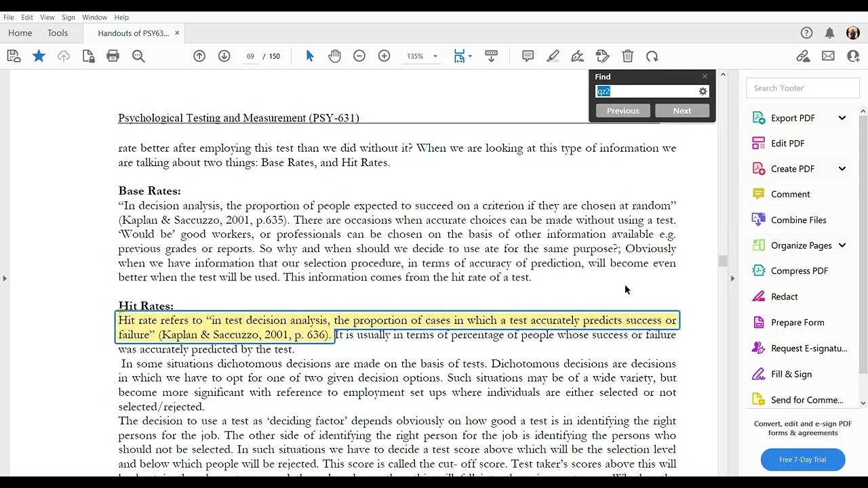Image resolution: width=868 pixels, height=488 pixels.
Task: View the notifications bell
Action: [830, 33]
